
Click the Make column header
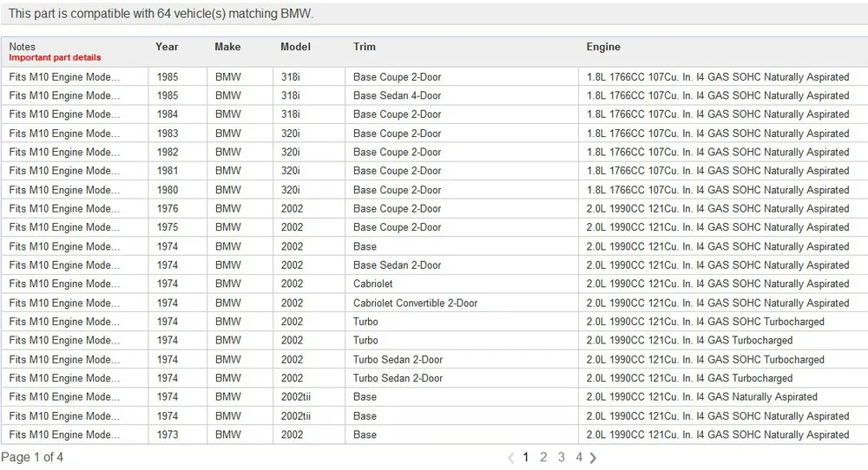tap(227, 47)
